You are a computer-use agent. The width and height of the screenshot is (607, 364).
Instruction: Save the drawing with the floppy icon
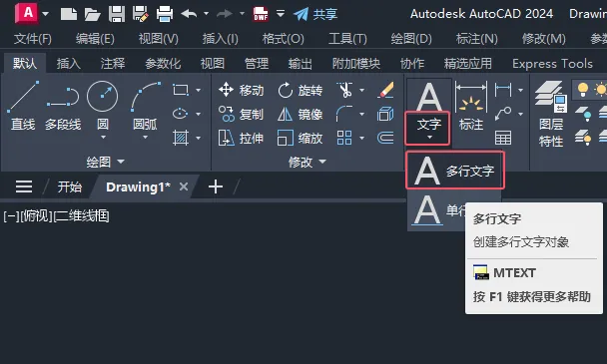coord(117,14)
